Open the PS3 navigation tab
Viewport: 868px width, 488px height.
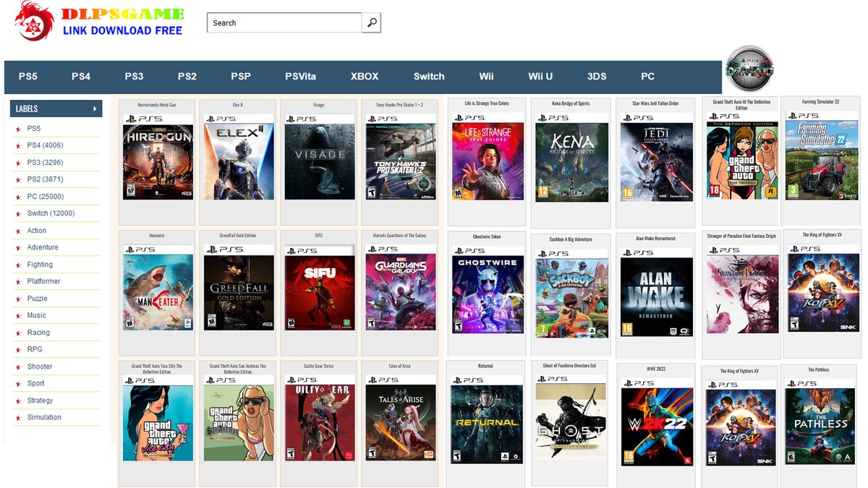pyautogui.click(x=134, y=76)
